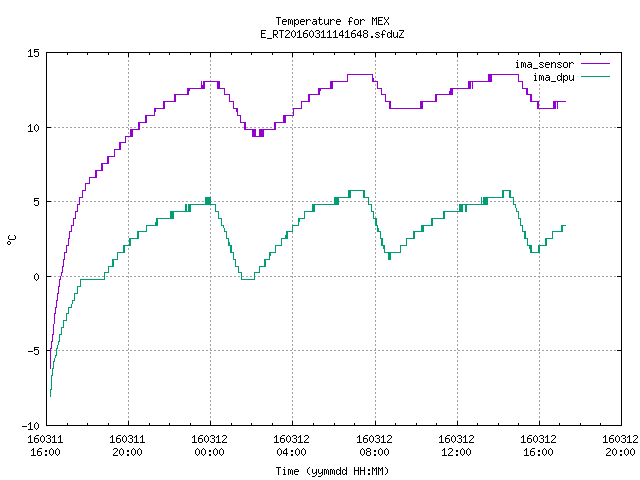Click the y-axis label 5
Screen dimensions: 640x480
pyautogui.click(x=37, y=202)
